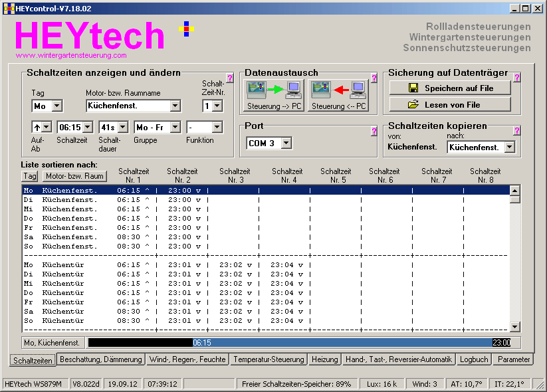Select the Di Küchenfenst. list row
This screenshot has height=392, width=547.
266,200
